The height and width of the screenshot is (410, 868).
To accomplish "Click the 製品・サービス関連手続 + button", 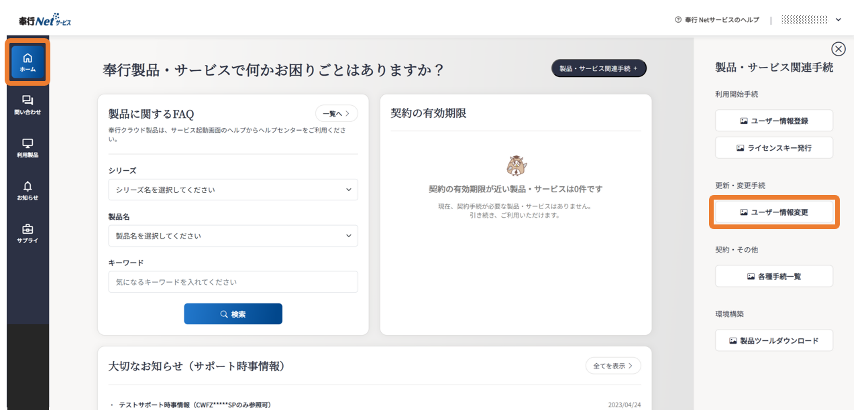I will pyautogui.click(x=598, y=68).
